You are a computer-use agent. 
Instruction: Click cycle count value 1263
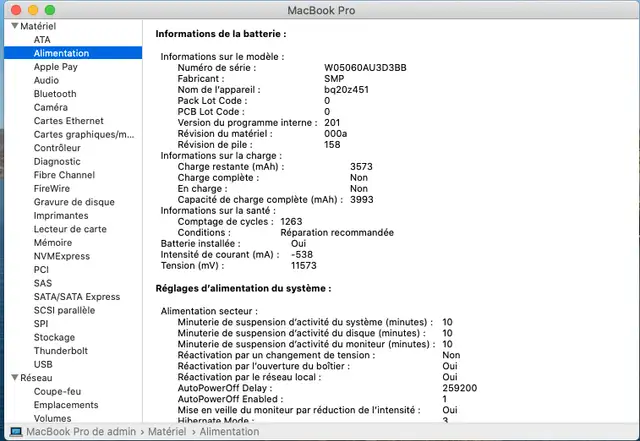(x=291, y=221)
